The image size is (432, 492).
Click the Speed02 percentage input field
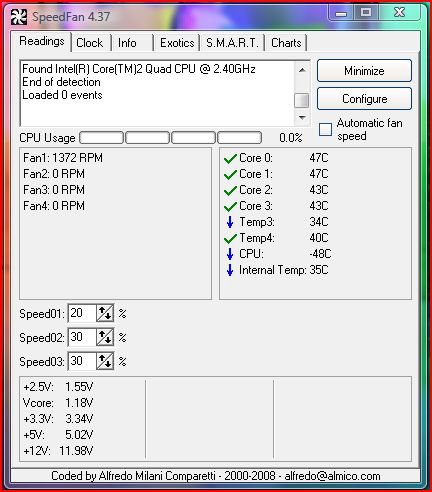coord(82,337)
